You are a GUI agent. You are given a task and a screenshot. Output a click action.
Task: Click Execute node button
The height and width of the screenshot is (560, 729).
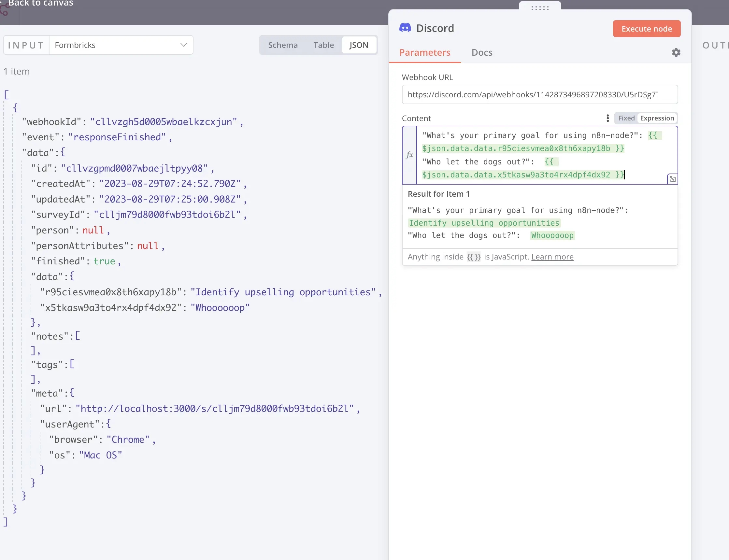[x=646, y=29]
